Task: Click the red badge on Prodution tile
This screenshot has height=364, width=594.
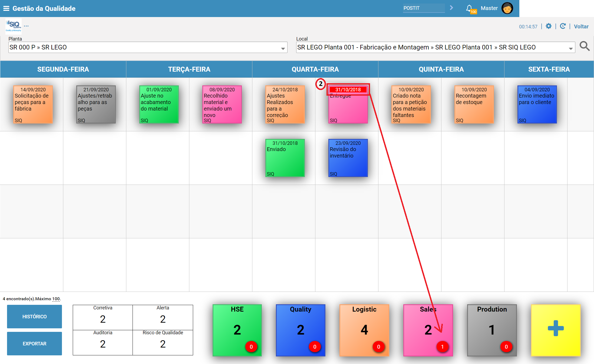Action: pos(506,347)
